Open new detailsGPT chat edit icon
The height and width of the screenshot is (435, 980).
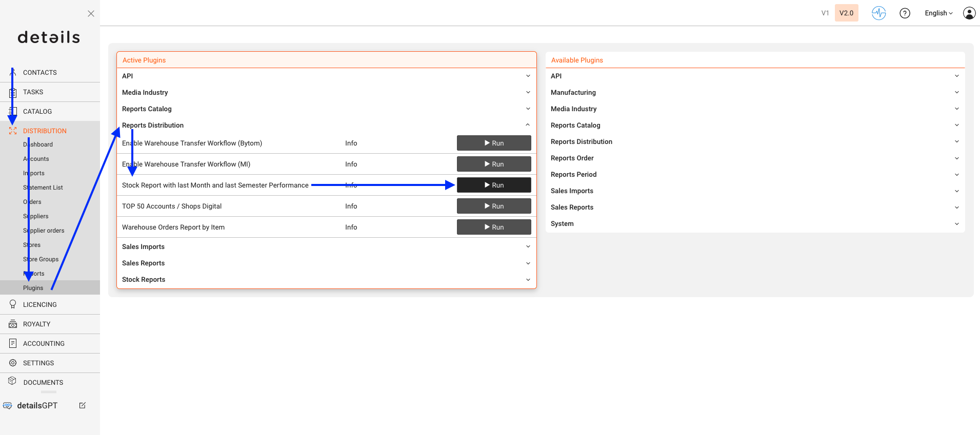tap(82, 405)
